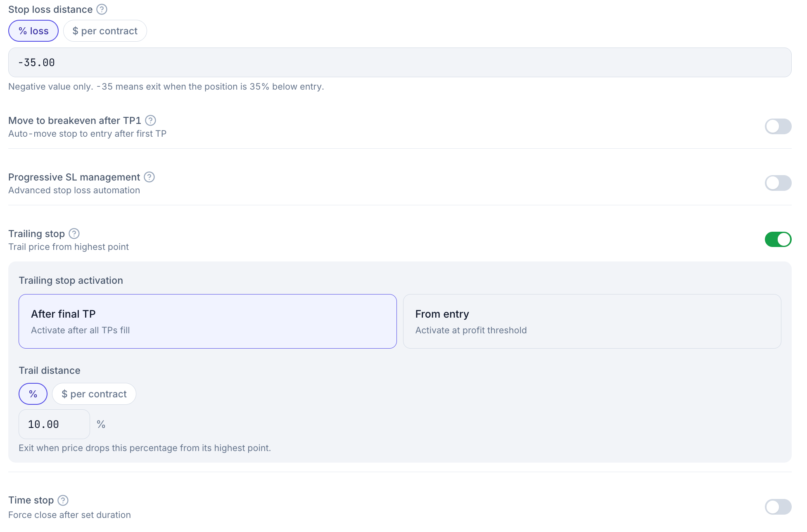The width and height of the screenshot is (807, 532).
Task: Choose After final TP activation card
Action: [x=207, y=321]
